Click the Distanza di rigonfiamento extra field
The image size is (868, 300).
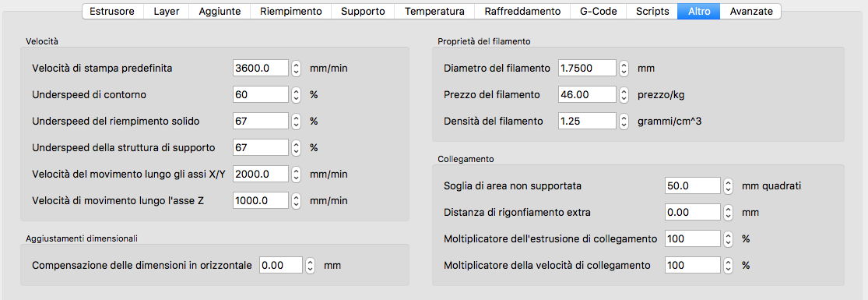pyautogui.click(x=693, y=213)
